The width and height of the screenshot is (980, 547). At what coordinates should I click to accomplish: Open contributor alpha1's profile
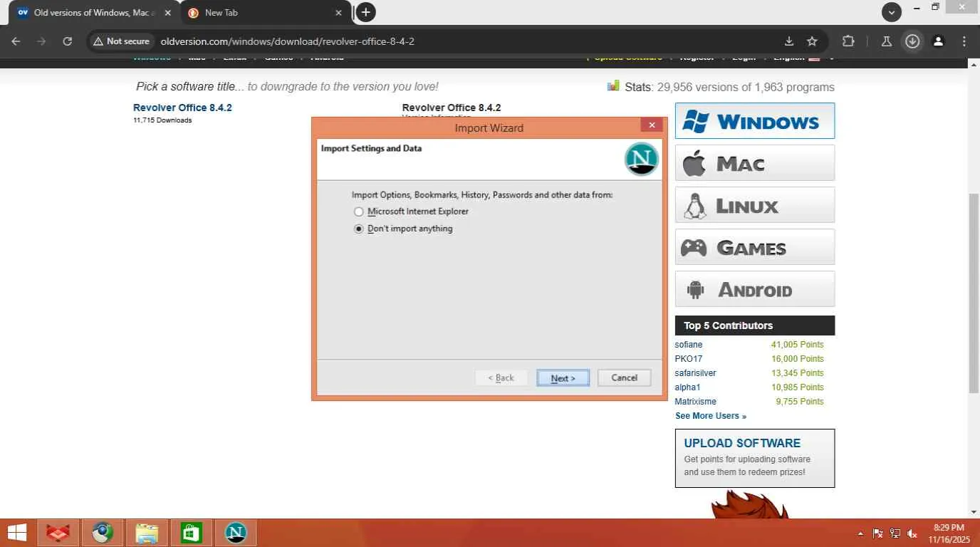point(688,387)
